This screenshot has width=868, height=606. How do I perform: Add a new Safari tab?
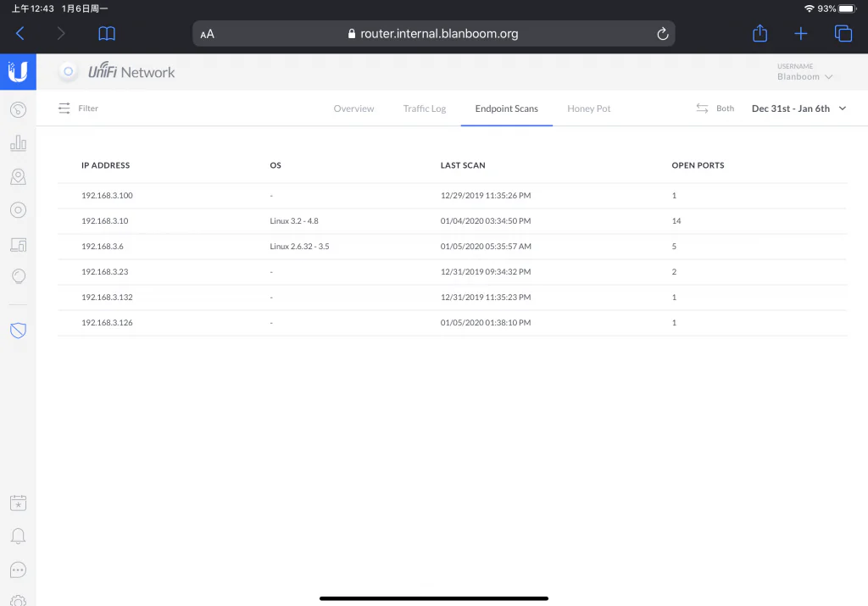800,34
